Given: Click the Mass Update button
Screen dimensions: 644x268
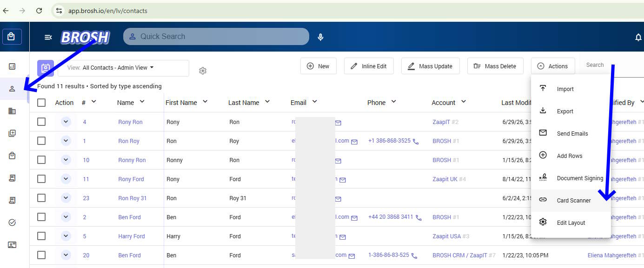Looking at the screenshot, I should click(x=430, y=66).
